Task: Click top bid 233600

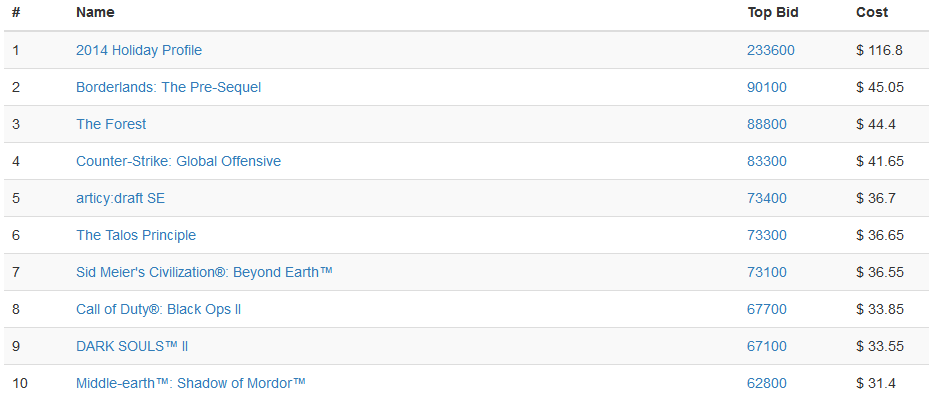Action: (x=771, y=50)
